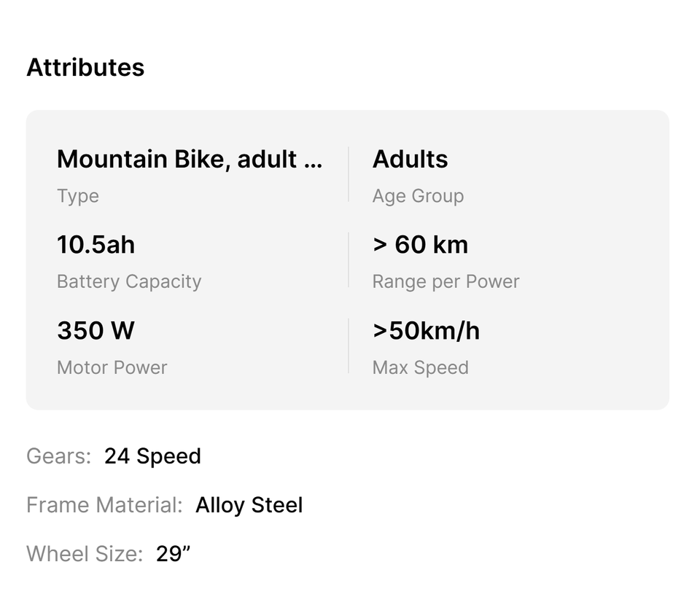Click the Battery Capacity label
The image size is (700, 602).
pos(129,282)
